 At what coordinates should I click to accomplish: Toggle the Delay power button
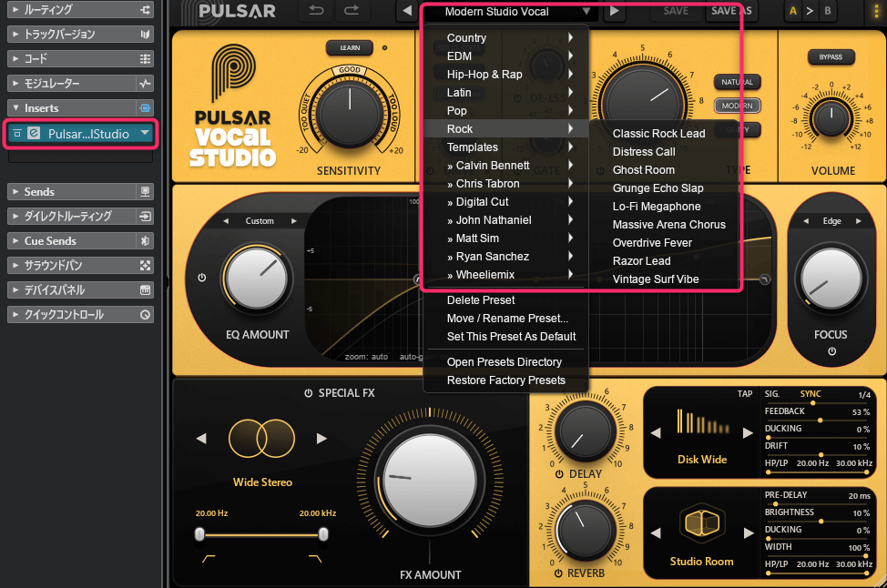tap(559, 474)
